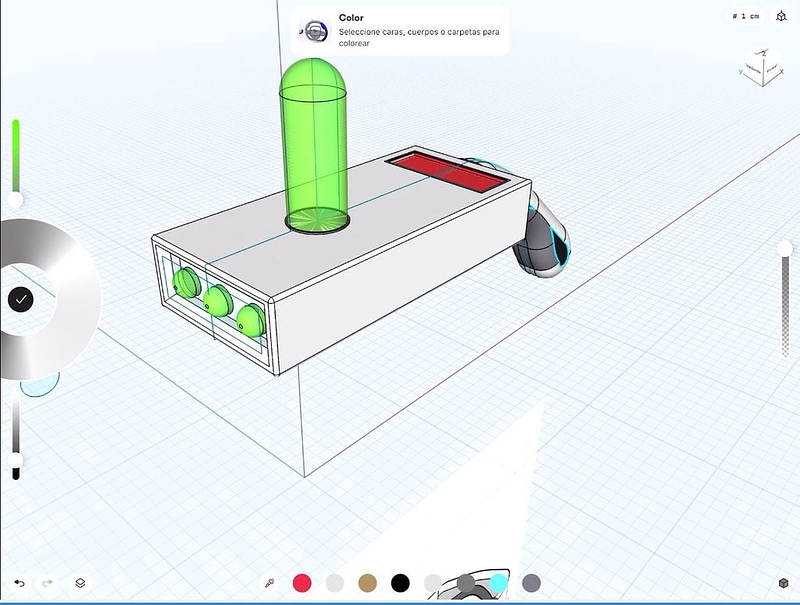Open the 1 cm grid units setting
This screenshot has width=800, height=605.
(x=746, y=16)
